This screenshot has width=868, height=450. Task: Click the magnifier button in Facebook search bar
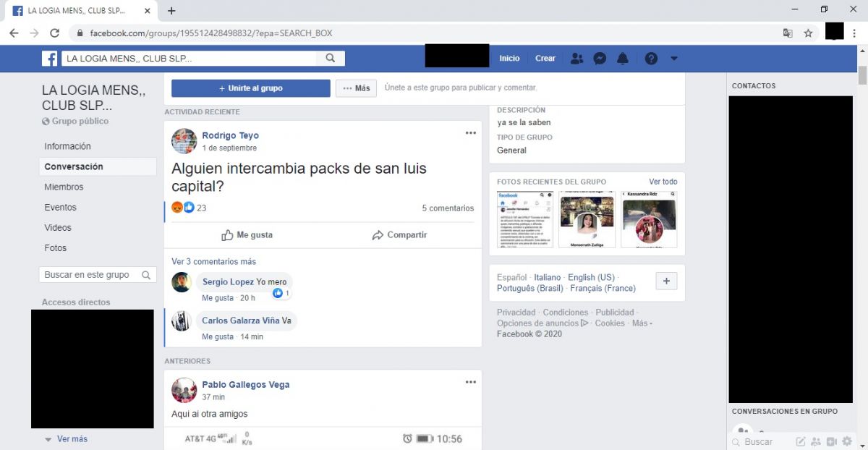(330, 59)
